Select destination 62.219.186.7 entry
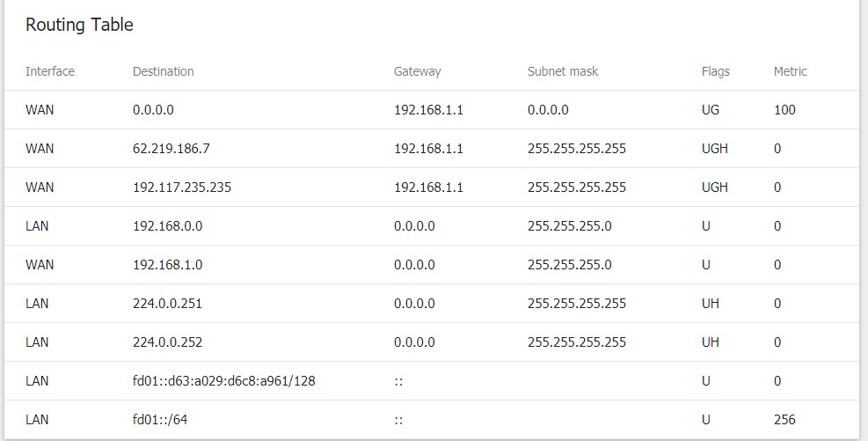This screenshot has height=441, width=868. pos(171,149)
